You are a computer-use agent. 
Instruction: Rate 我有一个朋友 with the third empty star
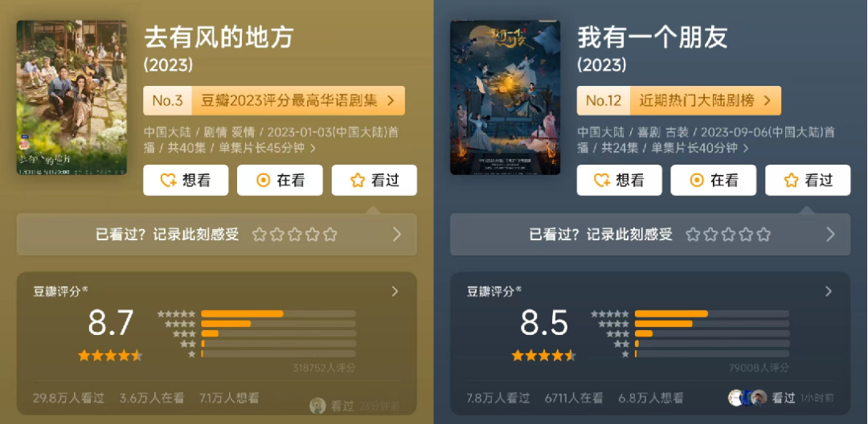coord(728,234)
